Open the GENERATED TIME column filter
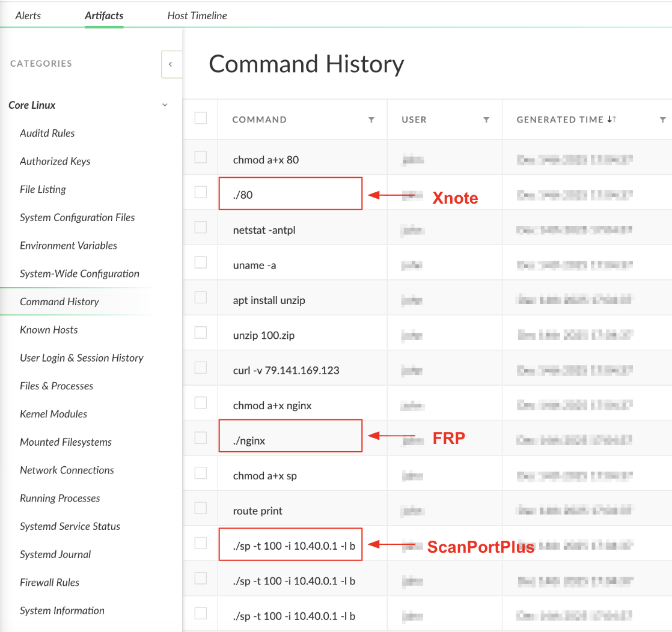672x632 pixels. coord(663,120)
